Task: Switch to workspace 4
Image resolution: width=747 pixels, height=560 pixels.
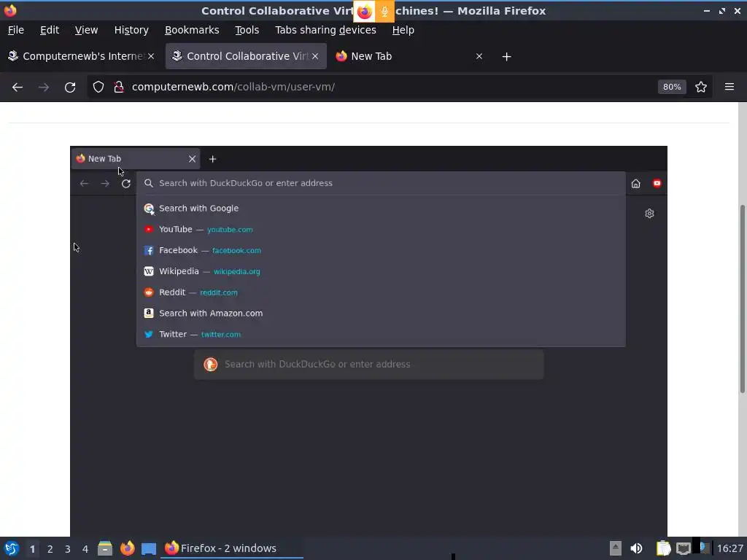Action: pos(85,549)
